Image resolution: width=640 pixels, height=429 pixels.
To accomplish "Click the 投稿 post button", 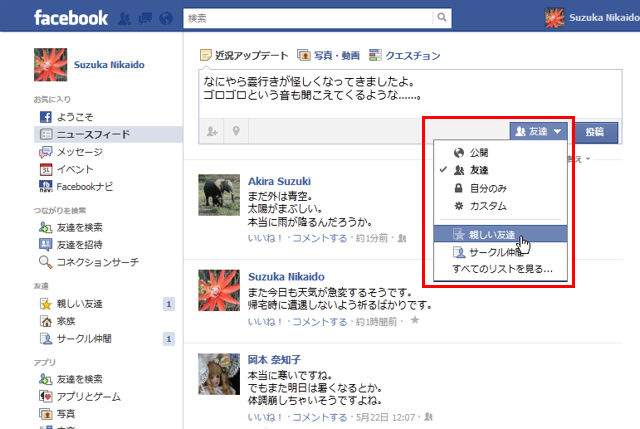I will click(x=595, y=132).
